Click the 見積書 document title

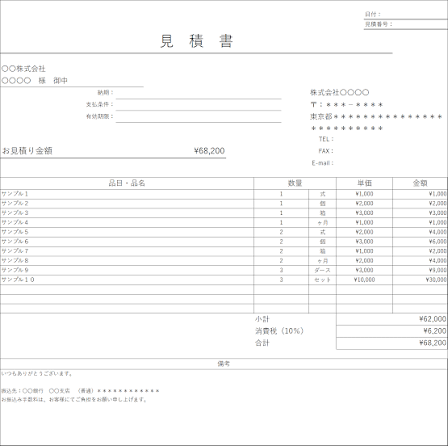point(196,41)
